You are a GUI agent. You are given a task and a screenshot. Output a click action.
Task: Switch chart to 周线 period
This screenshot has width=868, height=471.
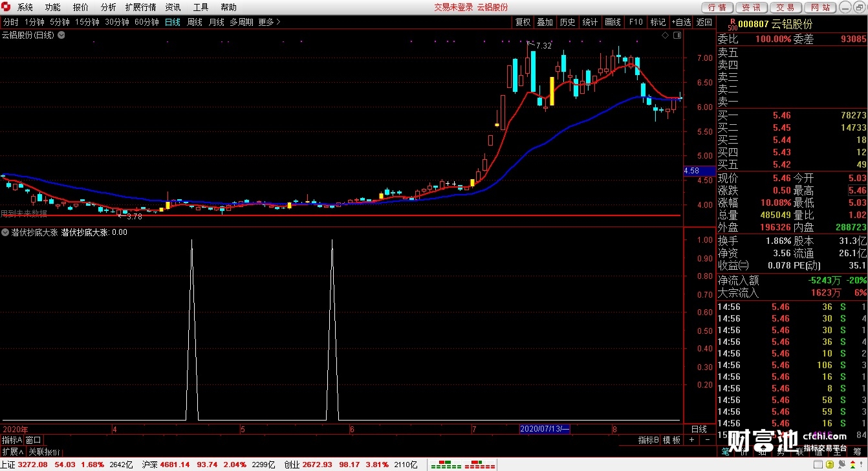[x=195, y=22]
